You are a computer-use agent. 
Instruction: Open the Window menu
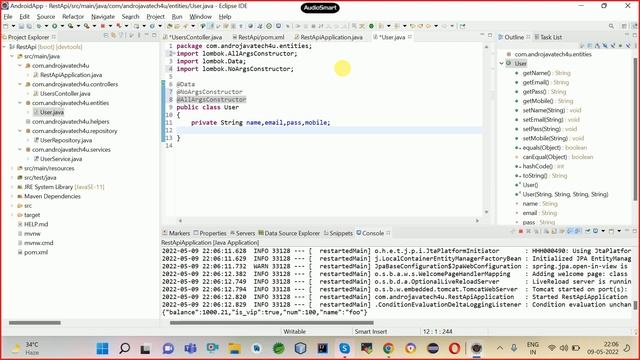pyautogui.click(x=200, y=16)
